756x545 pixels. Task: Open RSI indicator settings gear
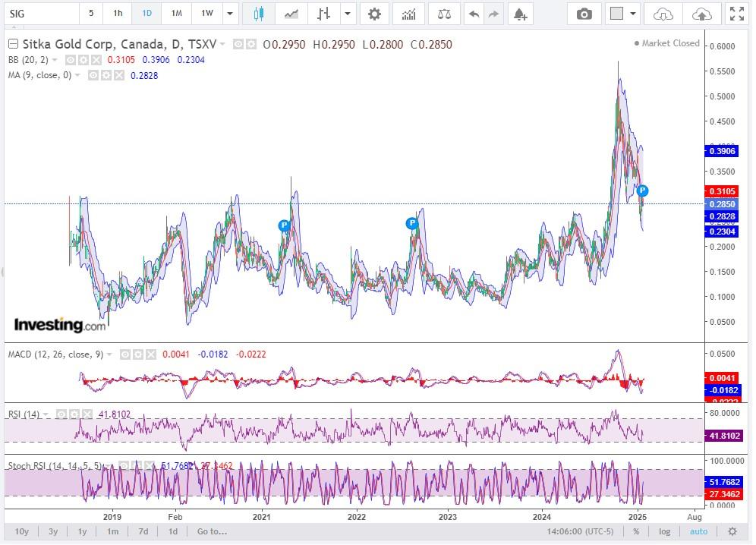pos(74,414)
